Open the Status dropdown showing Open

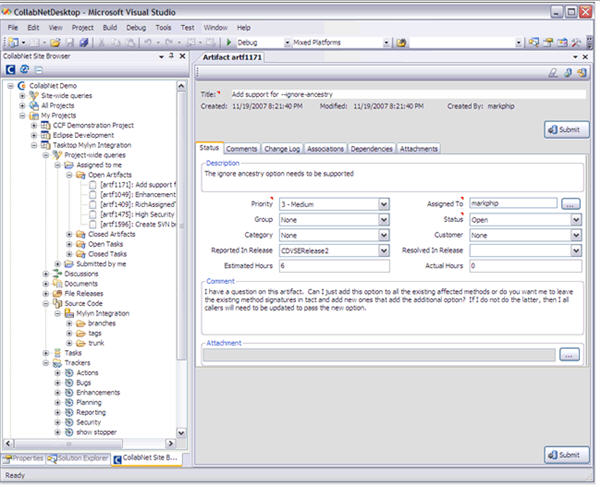576,220
